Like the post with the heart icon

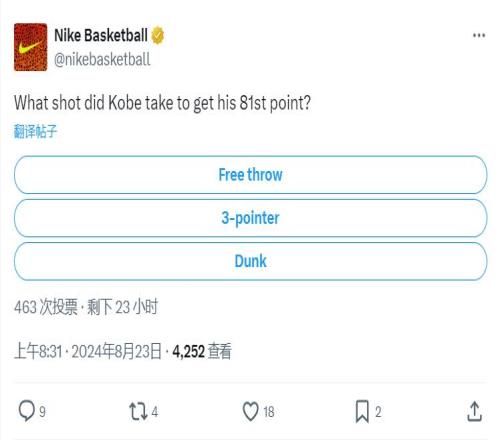click(250, 412)
